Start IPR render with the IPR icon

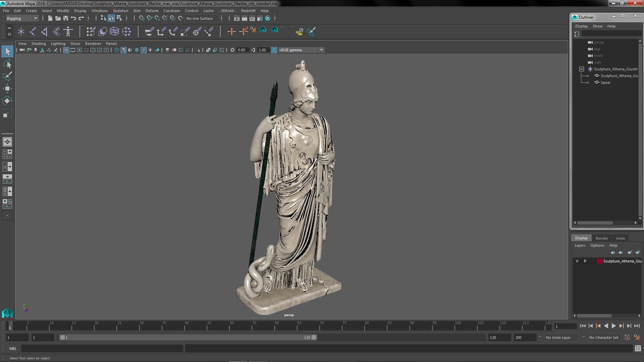point(252,18)
